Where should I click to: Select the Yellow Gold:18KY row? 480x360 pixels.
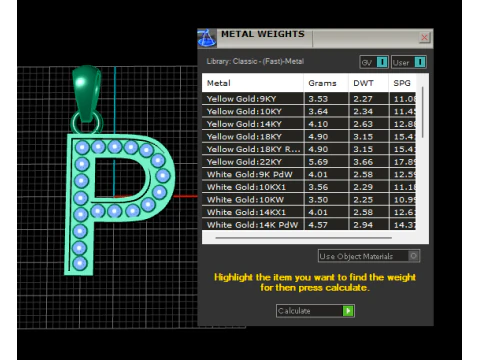309,137
